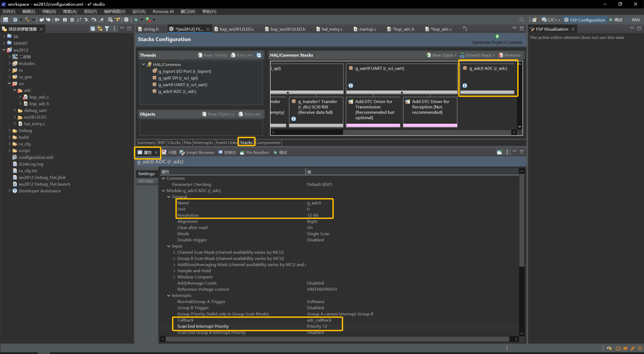Click the Open Perspective icon
The width and height of the screenshot is (644, 354).
click(534, 20)
